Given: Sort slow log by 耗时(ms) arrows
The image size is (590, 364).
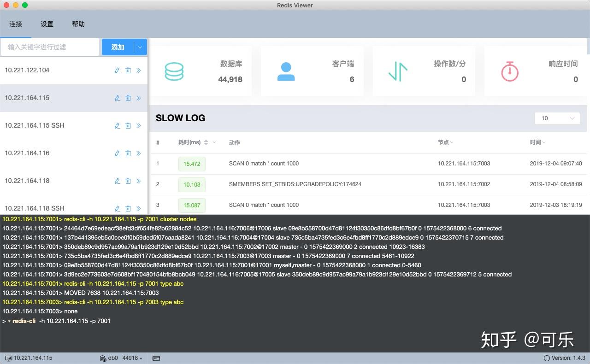Looking at the screenshot, I should pyautogui.click(x=206, y=142).
